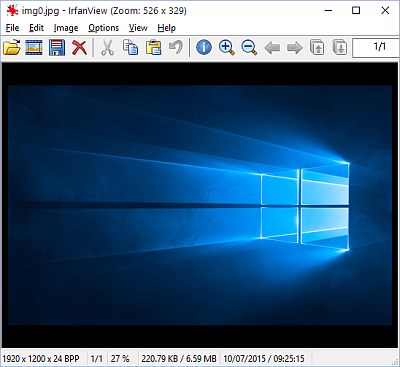Screen dimensions: 400x367
Task: Click the red X Delete file icon
Action: click(79, 47)
